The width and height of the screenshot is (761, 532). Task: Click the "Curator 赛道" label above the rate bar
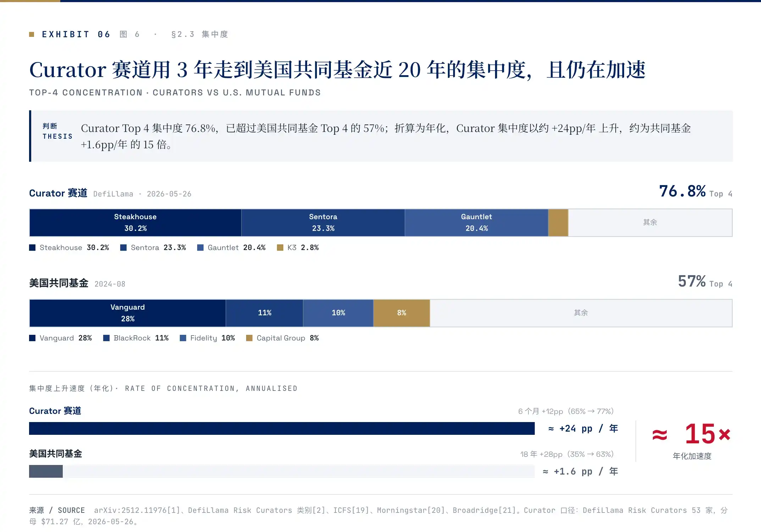pyautogui.click(x=55, y=411)
